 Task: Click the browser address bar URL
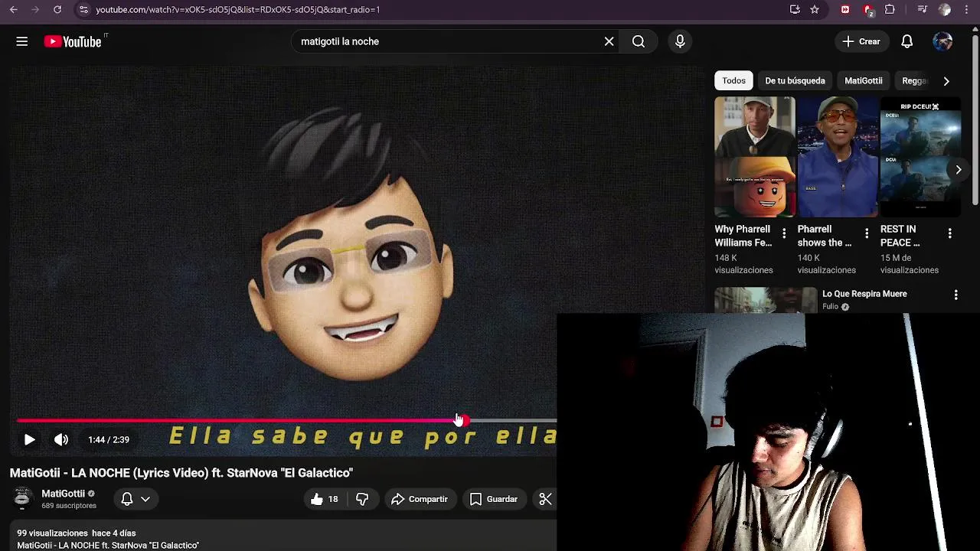pos(237,9)
